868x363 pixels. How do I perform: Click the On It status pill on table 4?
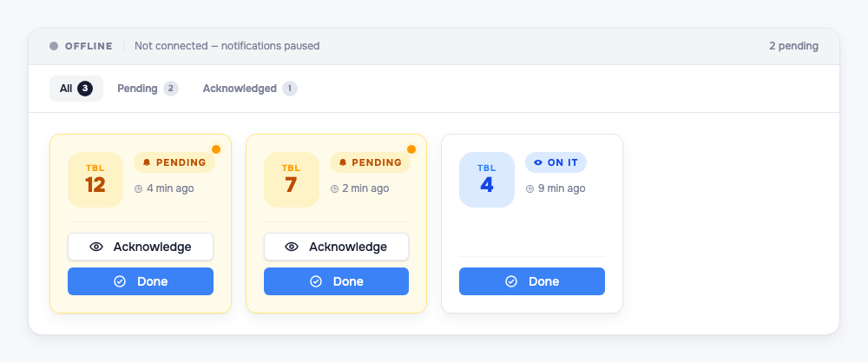(x=556, y=162)
